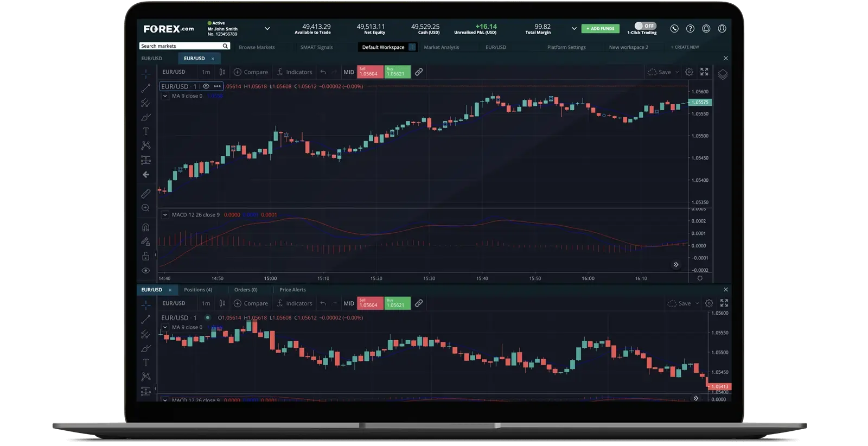Open phone contact icon in header
This screenshot has height=446, width=868.
674,28
